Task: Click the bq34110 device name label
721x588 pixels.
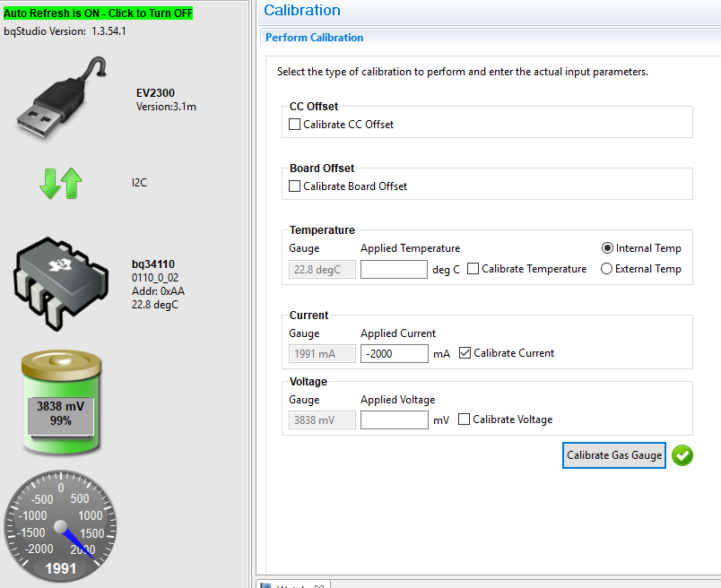Action: coord(153,264)
